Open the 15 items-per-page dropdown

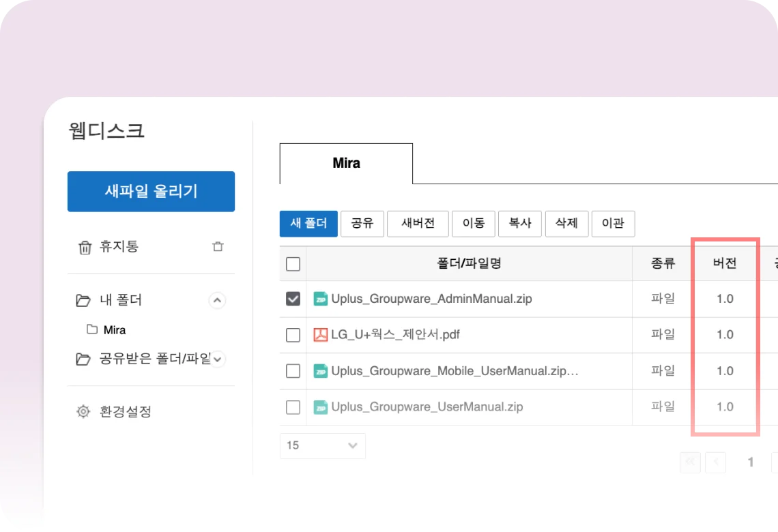[x=322, y=445]
